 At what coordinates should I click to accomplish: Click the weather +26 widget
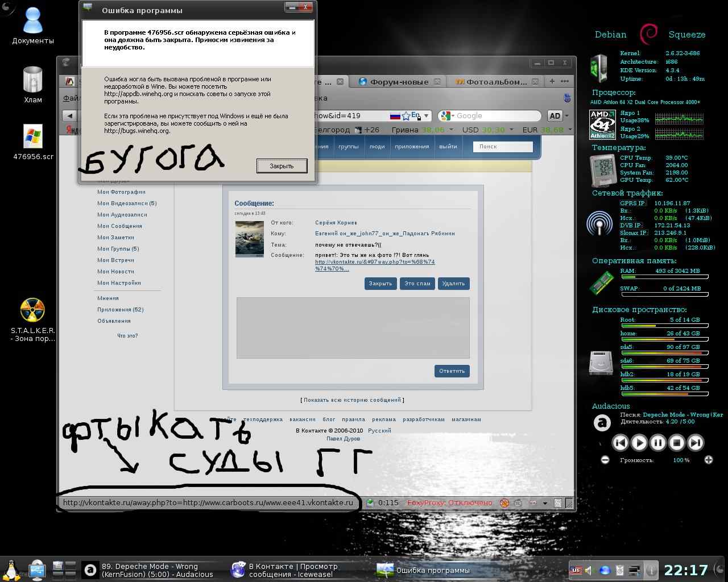(x=367, y=130)
